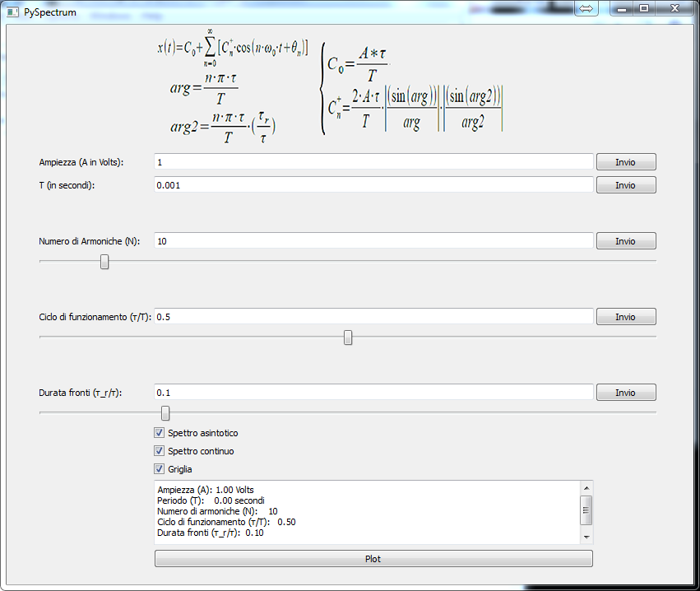The image size is (700, 591).
Task: Disable the Spettro continuo option
Action: (x=159, y=450)
